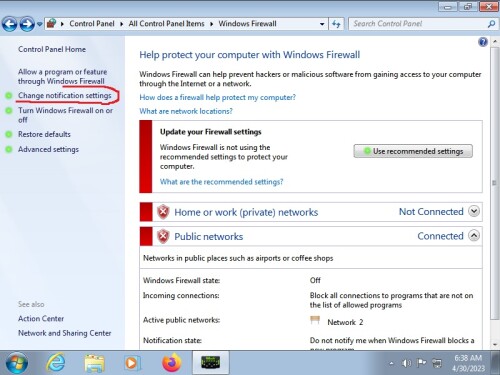Click the taskbar clock showing 6:38 AM
500x375 pixels.
468,363
